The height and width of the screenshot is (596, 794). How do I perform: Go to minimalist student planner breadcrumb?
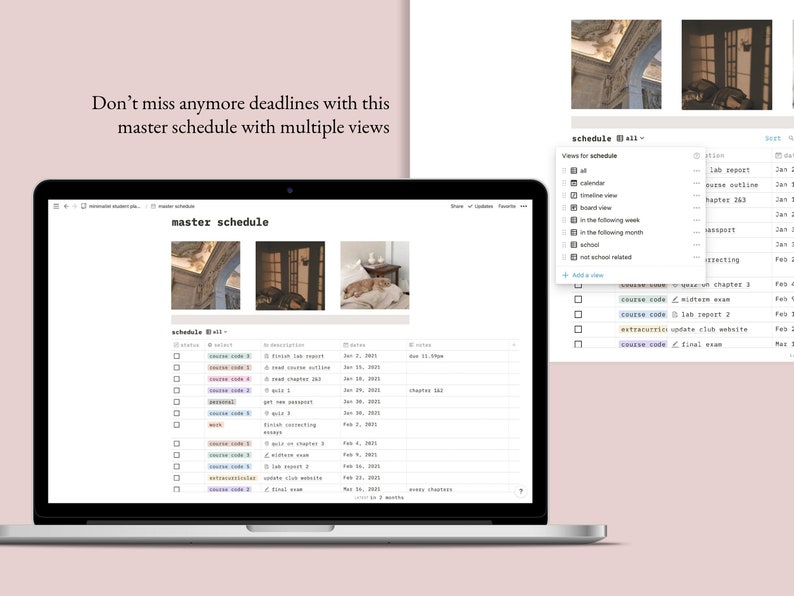114,206
